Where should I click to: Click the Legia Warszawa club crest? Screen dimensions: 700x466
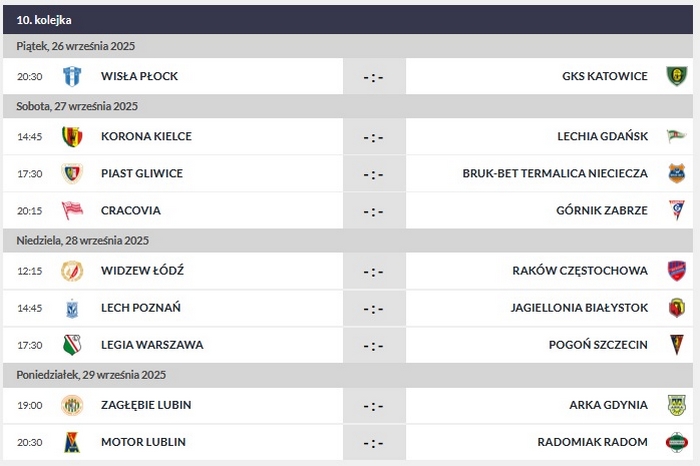[71, 345]
